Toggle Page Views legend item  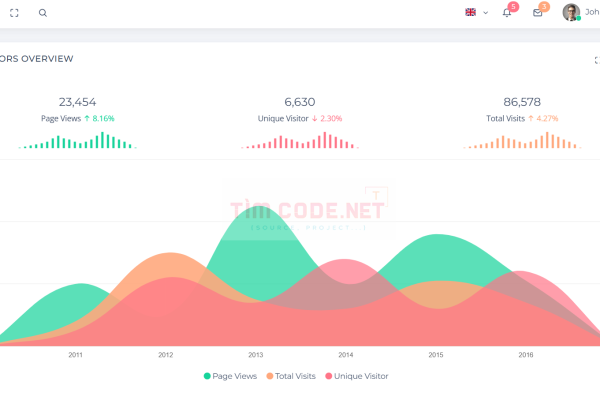(x=230, y=376)
